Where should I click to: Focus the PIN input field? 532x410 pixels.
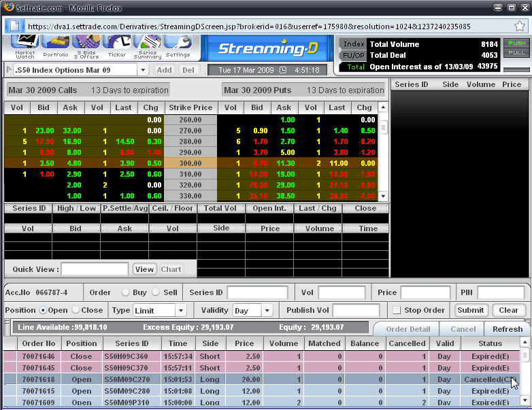coord(501,292)
